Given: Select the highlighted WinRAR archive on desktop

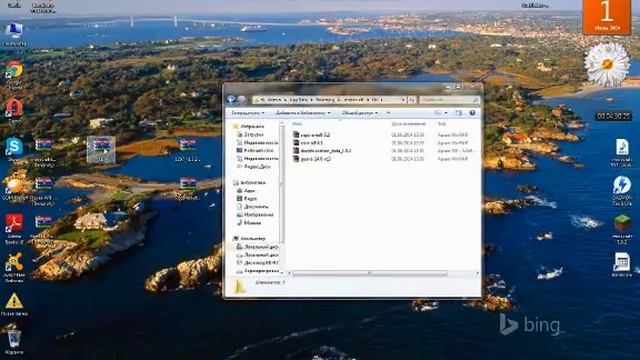Looking at the screenshot, I should click(101, 150).
